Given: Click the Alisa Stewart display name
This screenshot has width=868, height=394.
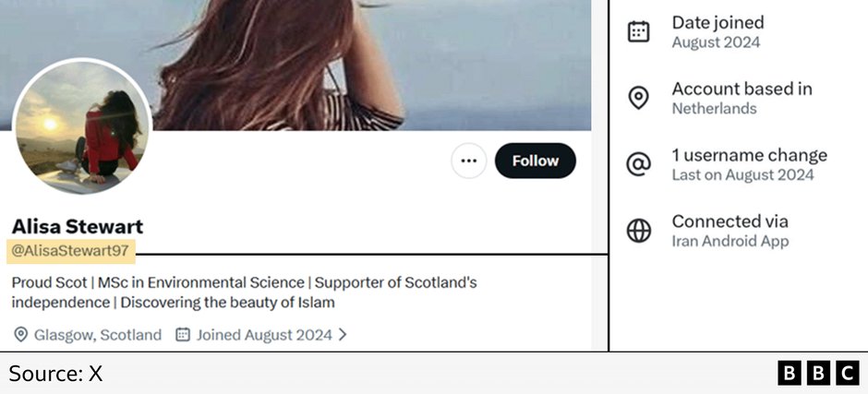Looking at the screenshot, I should 78,226.
